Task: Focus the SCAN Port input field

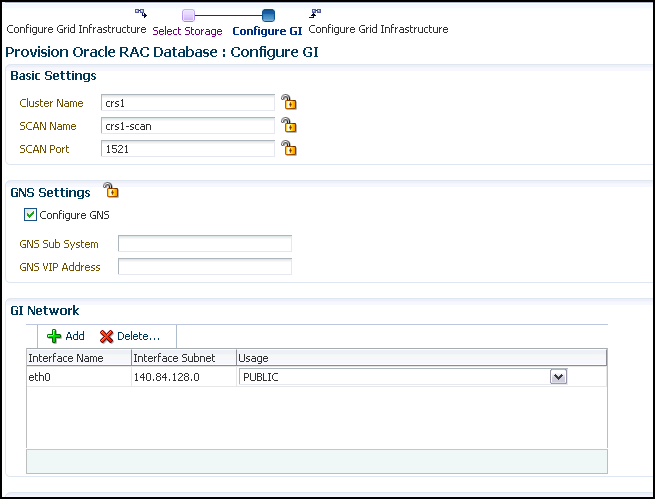Action: (x=188, y=149)
